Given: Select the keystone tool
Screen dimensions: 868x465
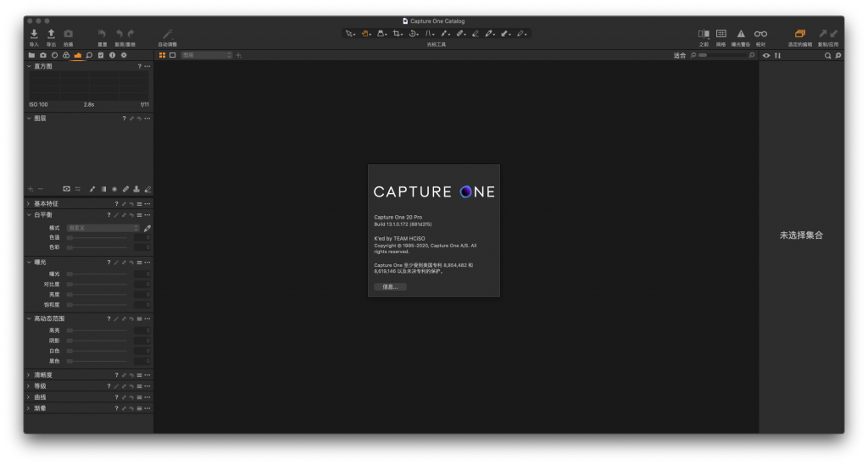Looking at the screenshot, I should tap(428, 34).
